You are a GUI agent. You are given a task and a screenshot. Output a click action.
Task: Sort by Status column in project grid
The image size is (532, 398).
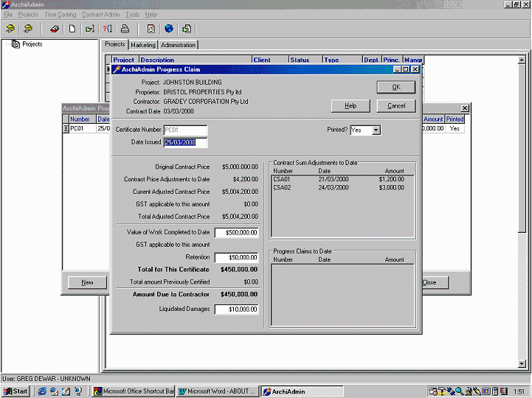coord(305,60)
